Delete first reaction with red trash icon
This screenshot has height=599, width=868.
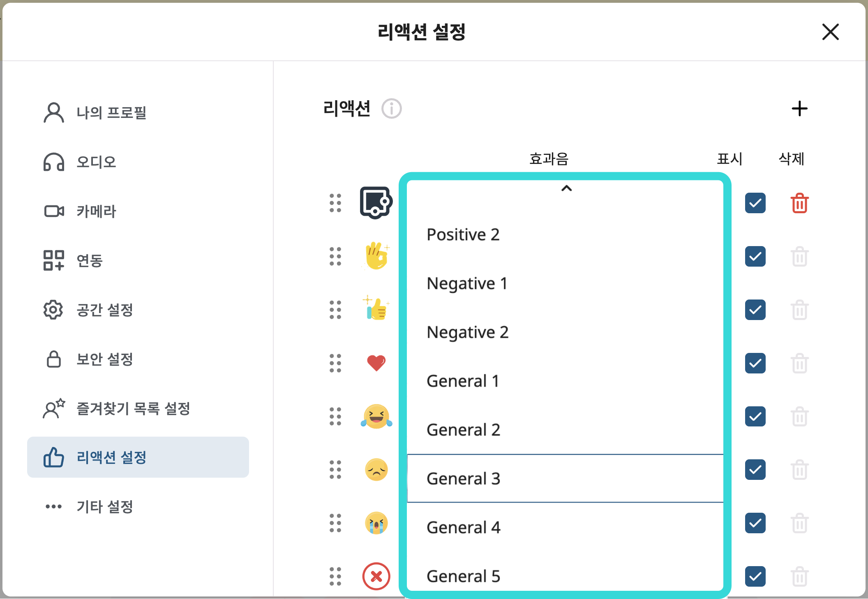799,203
